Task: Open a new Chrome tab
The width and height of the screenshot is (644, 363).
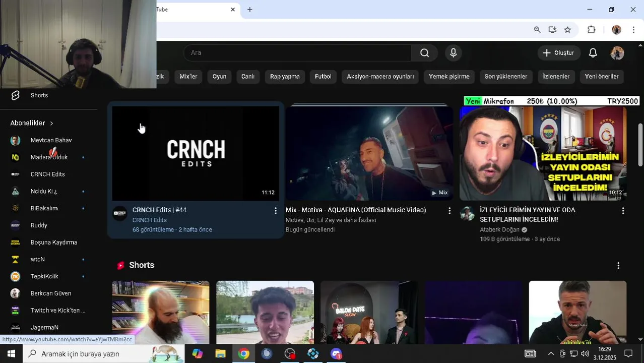Action: click(x=249, y=10)
